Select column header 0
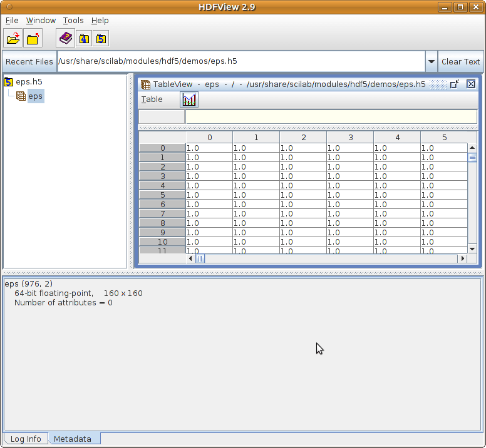Image resolution: width=486 pixels, height=448 pixels. (x=209, y=138)
